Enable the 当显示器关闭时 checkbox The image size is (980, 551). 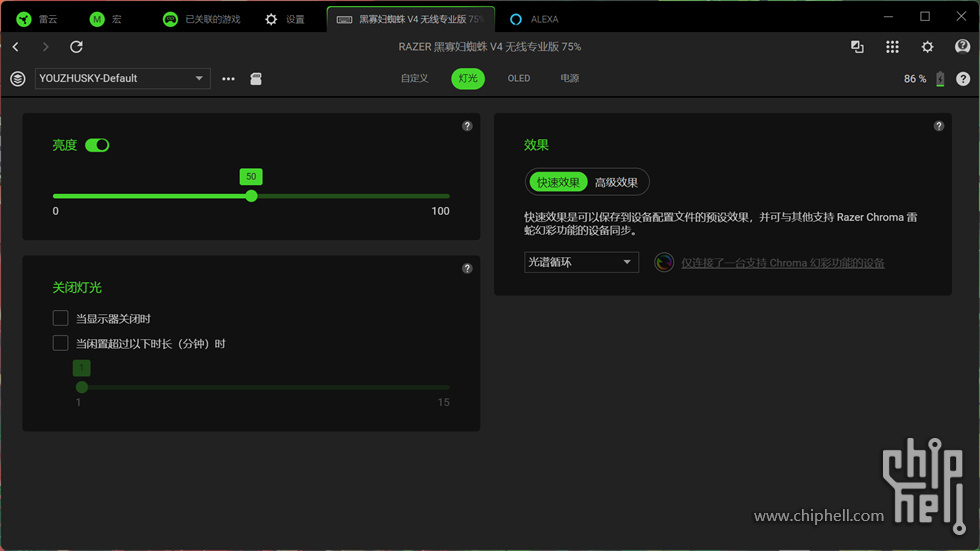click(x=61, y=318)
